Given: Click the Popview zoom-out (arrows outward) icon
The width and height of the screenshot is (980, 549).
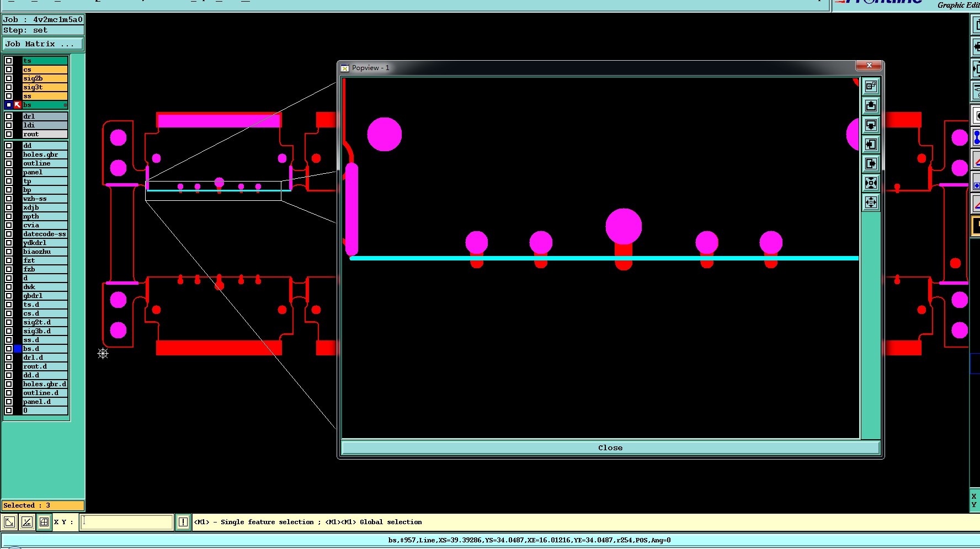Looking at the screenshot, I should (871, 202).
